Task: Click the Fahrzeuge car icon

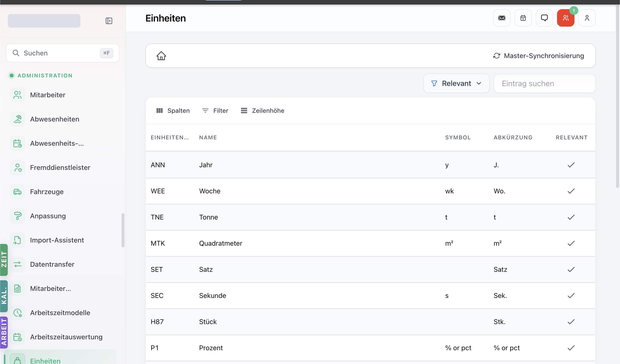Action: click(17, 192)
